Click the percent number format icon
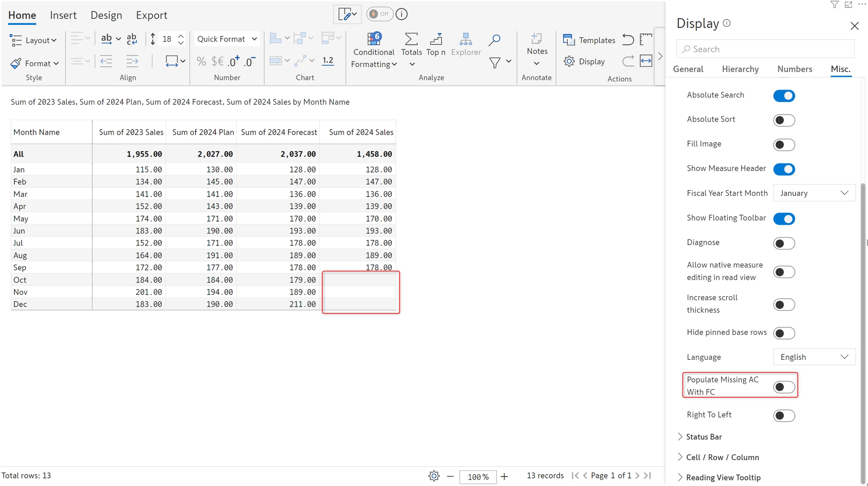 pyautogui.click(x=201, y=61)
